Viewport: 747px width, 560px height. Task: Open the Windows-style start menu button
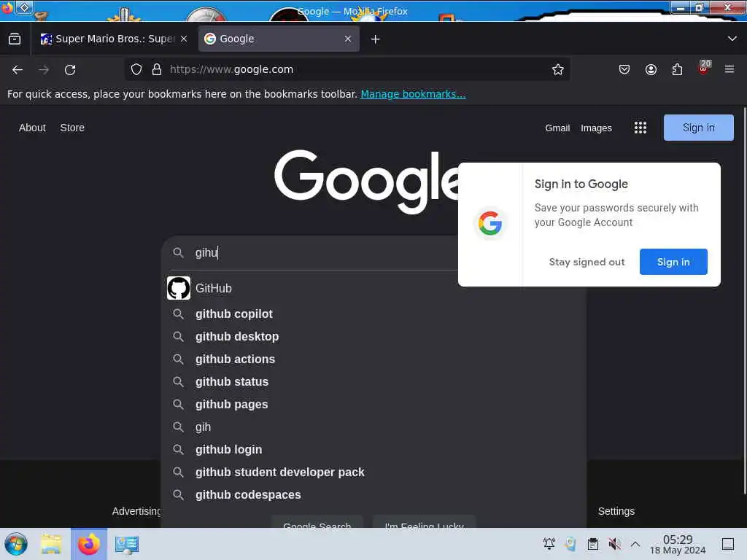(16, 544)
